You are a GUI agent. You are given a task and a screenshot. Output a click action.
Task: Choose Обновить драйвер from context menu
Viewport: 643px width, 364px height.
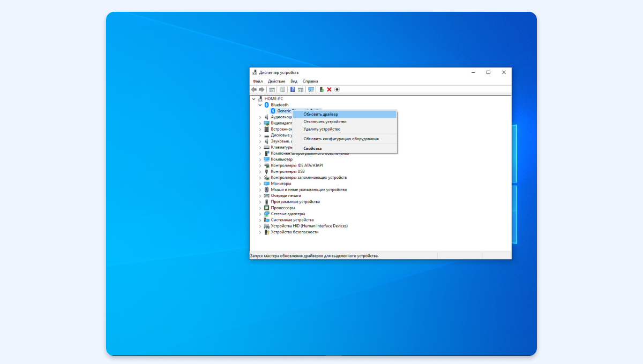[320, 114]
